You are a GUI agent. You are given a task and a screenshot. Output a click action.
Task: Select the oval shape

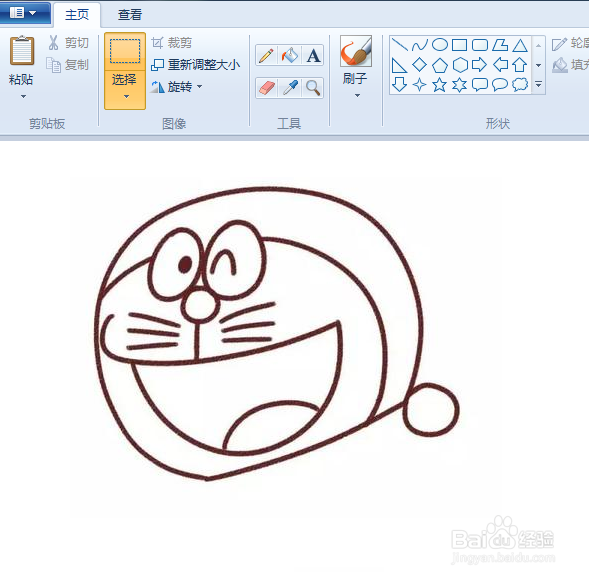[439, 45]
